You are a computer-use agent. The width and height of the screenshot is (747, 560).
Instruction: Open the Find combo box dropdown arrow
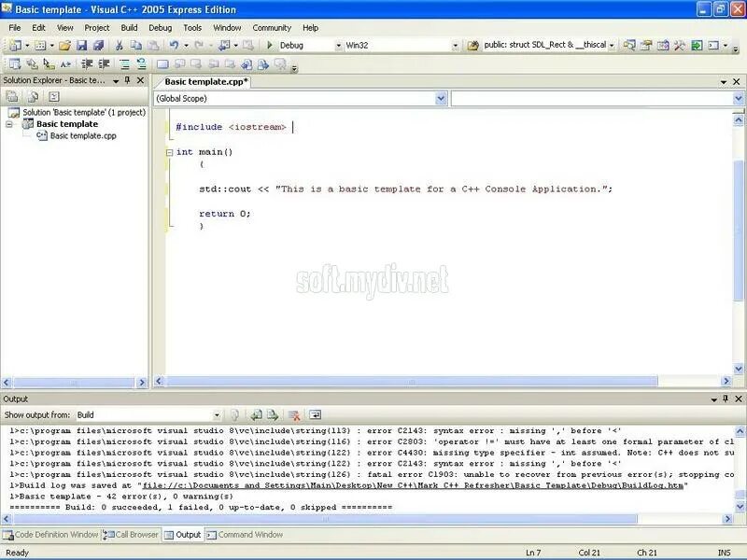612,46
